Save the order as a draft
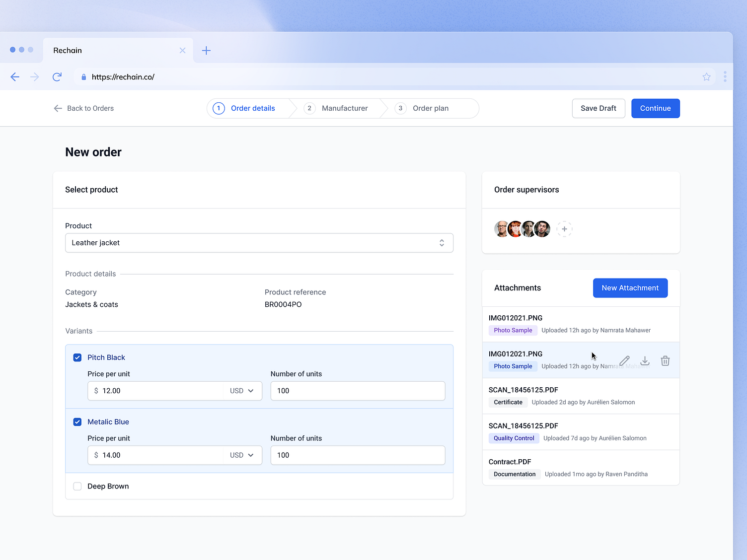 pos(598,108)
